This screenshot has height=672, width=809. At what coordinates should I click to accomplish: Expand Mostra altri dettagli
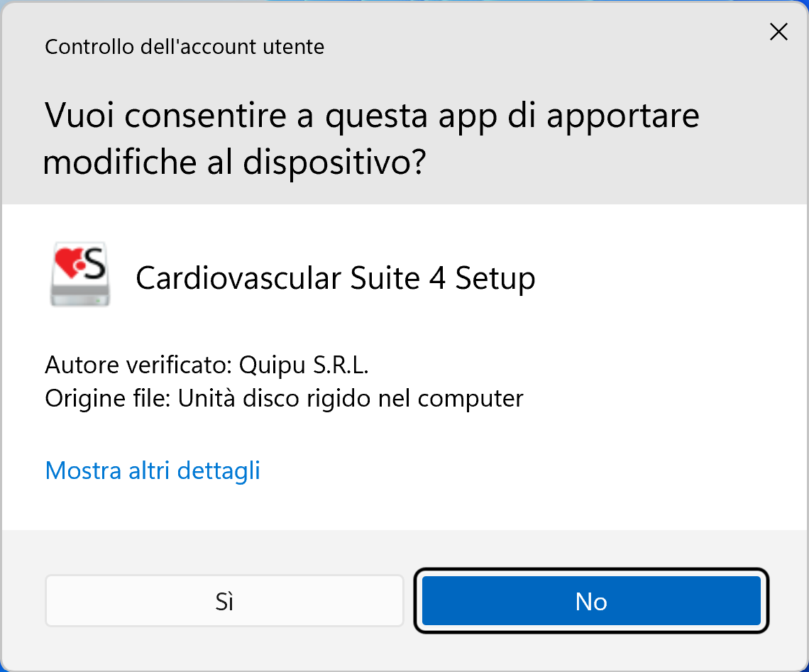[153, 470]
